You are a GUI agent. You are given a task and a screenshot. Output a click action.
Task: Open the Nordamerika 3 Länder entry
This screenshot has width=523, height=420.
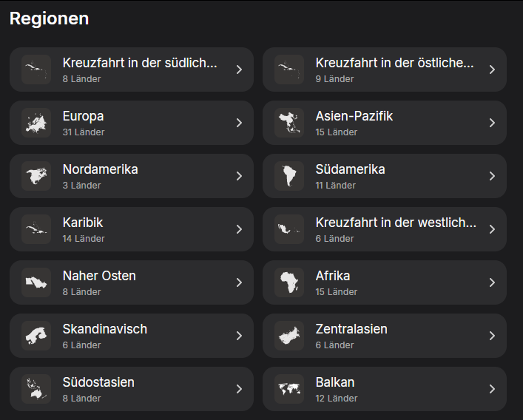pyautogui.click(x=132, y=176)
